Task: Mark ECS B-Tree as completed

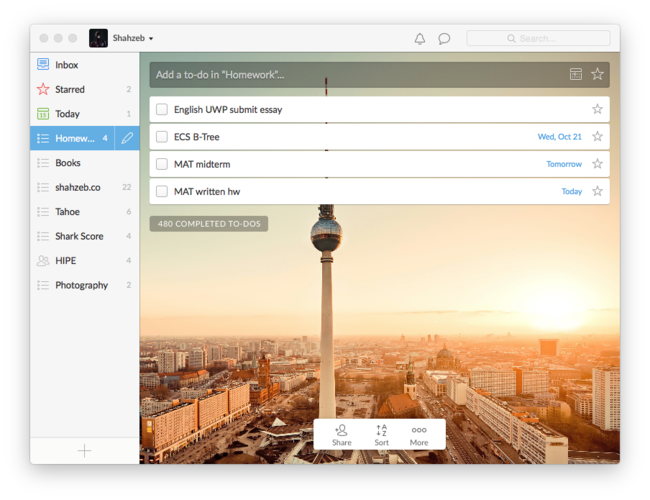Action: tap(162, 136)
